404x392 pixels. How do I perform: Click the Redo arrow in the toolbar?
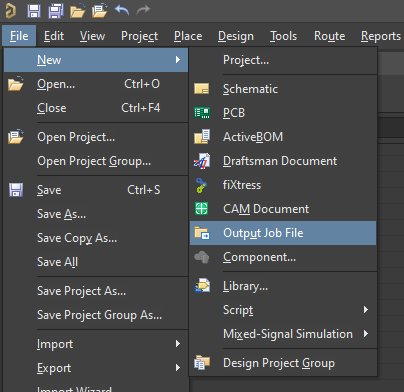coord(143,10)
